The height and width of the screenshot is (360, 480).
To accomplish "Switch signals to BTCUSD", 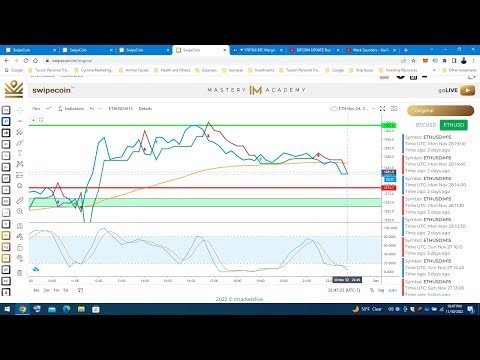I will point(426,125).
